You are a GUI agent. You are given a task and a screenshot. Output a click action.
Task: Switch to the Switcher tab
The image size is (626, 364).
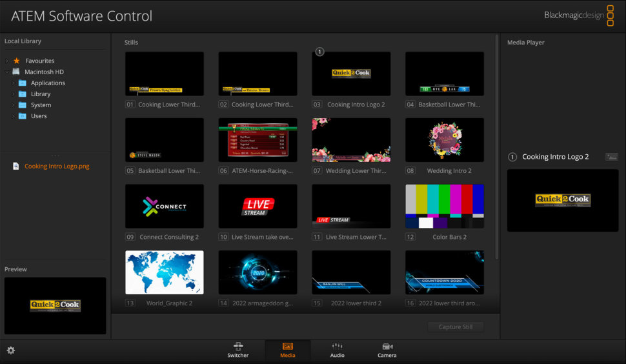[x=238, y=350]
